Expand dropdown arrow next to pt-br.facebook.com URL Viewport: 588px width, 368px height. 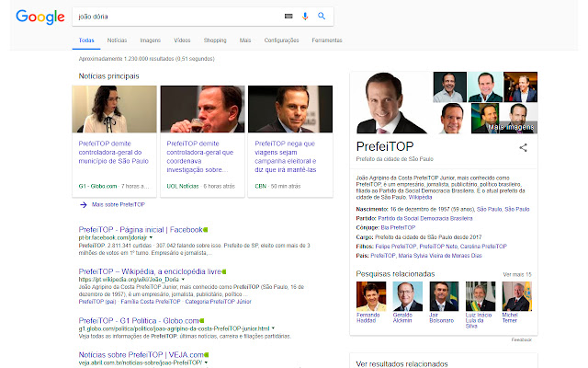(x=151, y=237)
